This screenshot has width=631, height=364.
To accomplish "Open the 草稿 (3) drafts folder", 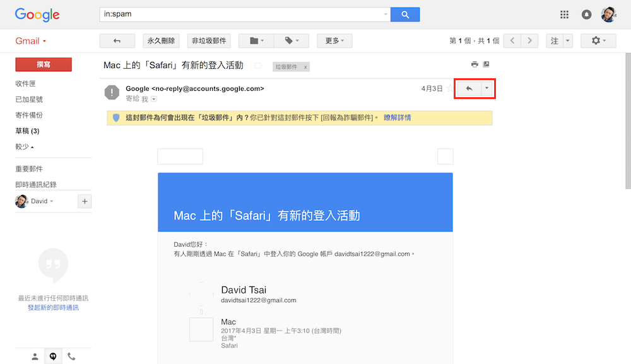I will pos(27,131).
